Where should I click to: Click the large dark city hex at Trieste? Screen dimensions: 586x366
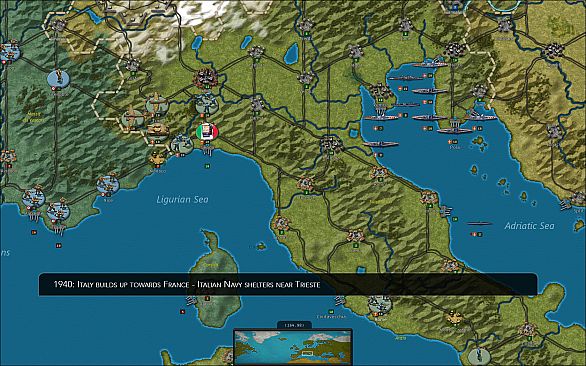coord(454,50)
